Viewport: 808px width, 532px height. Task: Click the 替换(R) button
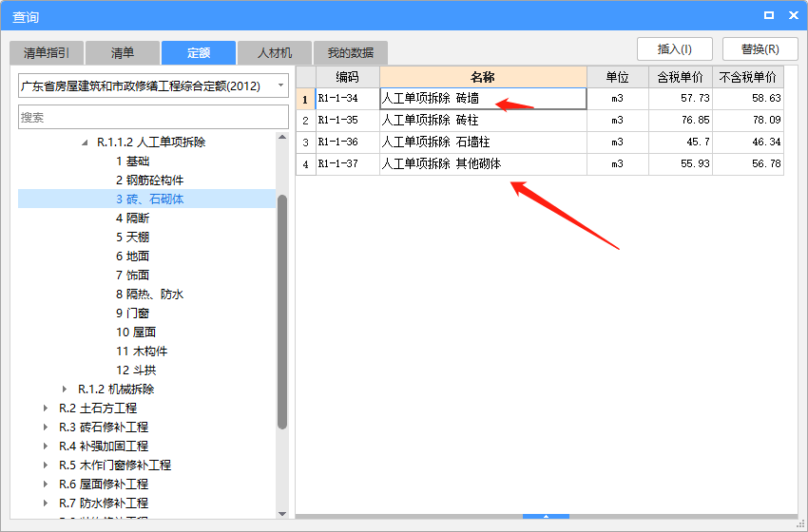click(x=760, y=49)
